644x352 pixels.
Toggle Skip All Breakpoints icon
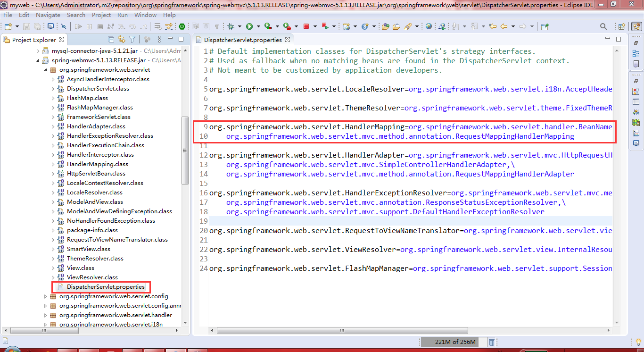(x=63, y=26)
